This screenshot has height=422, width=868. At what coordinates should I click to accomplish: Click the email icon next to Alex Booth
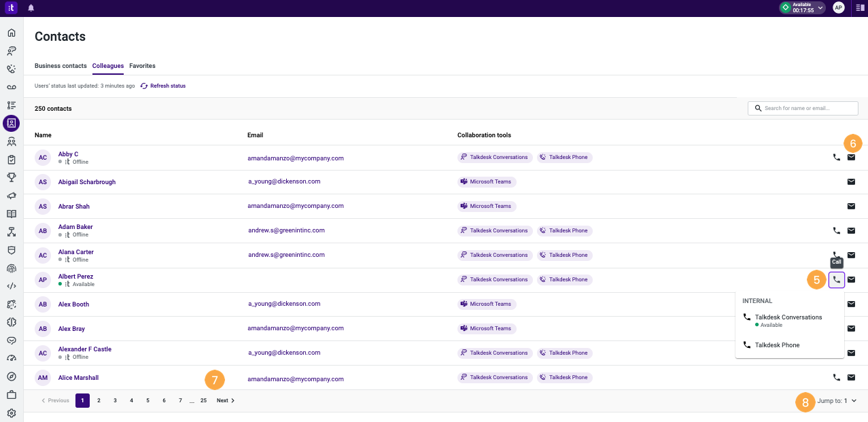pos(851,304)
